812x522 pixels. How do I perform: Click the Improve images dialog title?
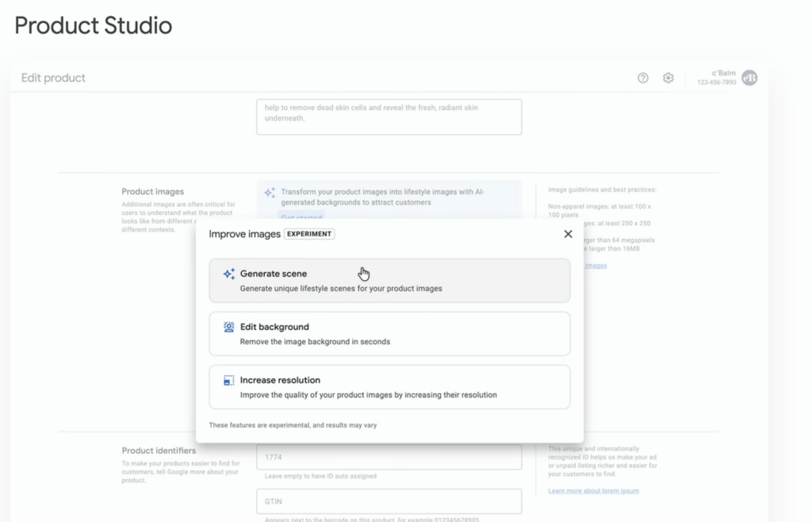click(x=244, y=234)
